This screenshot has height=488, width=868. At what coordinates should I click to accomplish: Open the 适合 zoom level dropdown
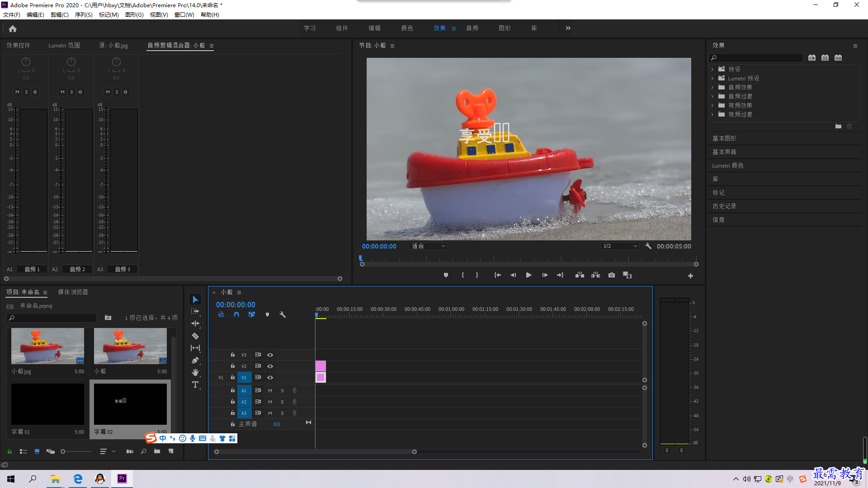(x=428, y=246)
